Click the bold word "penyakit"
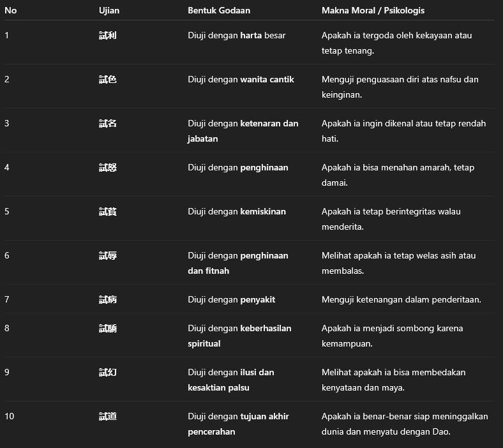The image size is (503, 448). tap(257, 300)
